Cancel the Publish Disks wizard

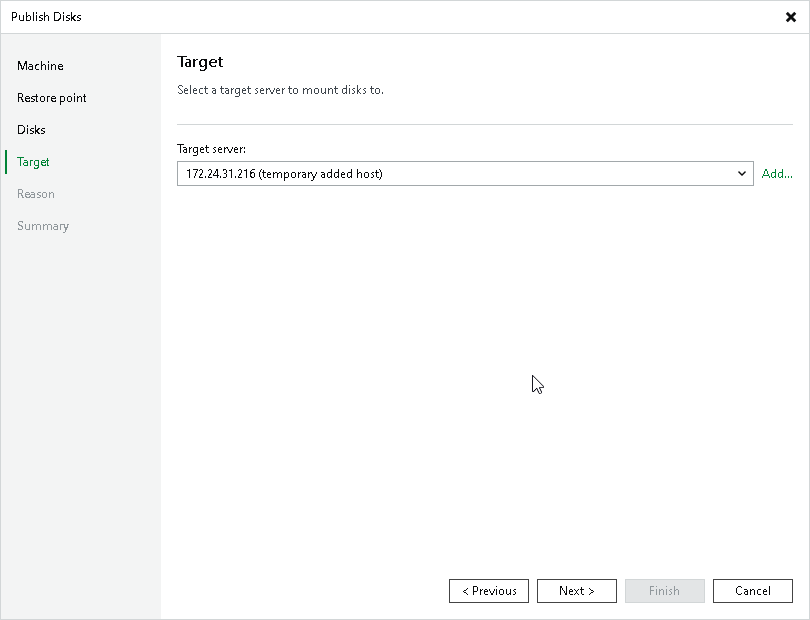[x=753, y=591]
